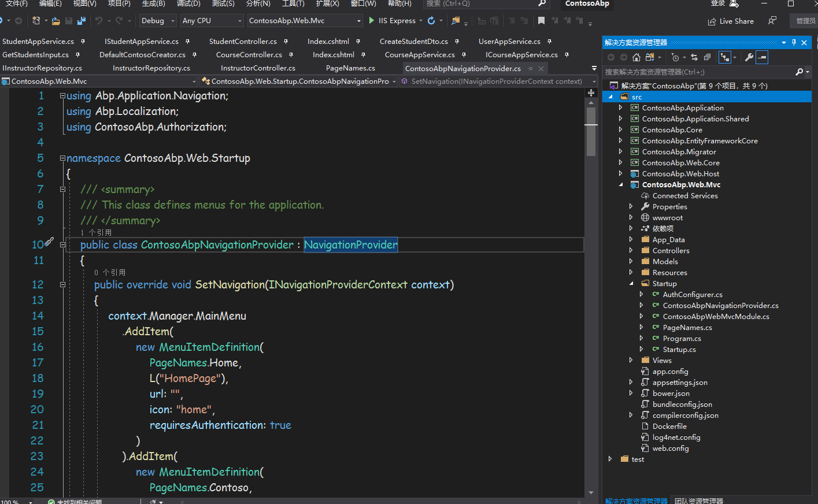Image resolution: width=818 pixels, height=504 pixels.
Task: Open the 工具(T) menu
Action: (293, 3)
